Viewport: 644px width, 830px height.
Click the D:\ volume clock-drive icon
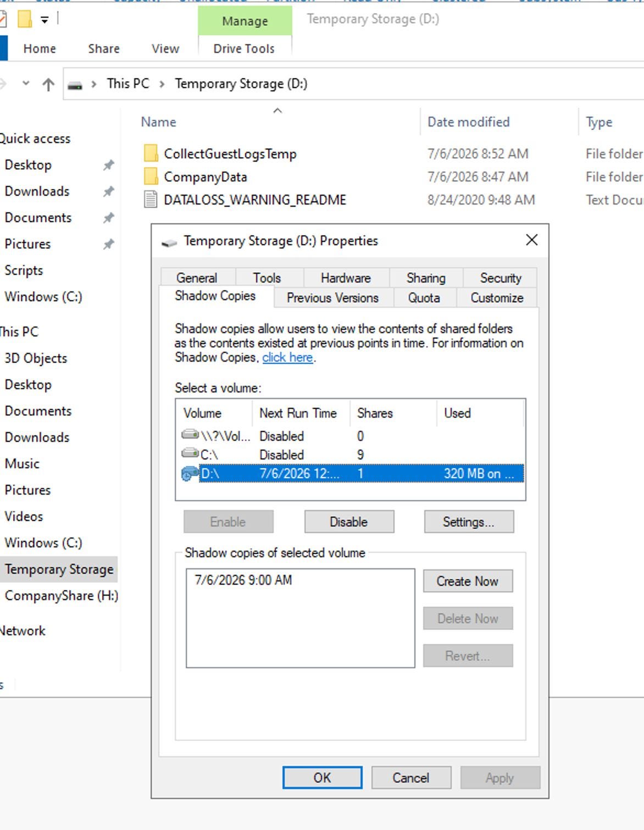pos(190,473)
